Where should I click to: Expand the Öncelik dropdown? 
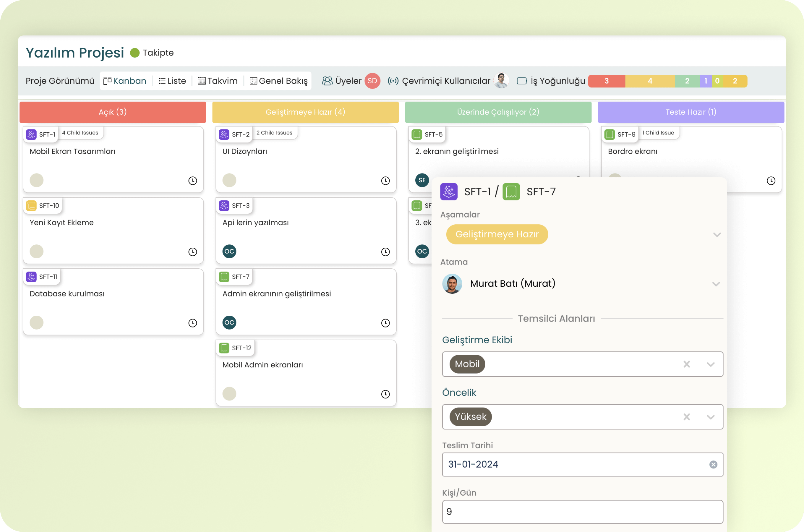(711, 417)
